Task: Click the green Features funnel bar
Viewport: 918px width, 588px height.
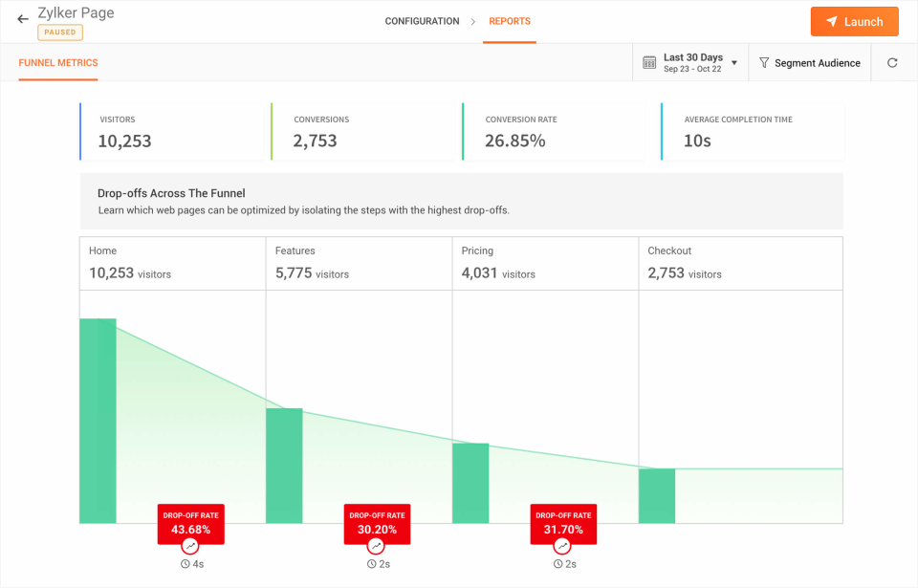Action: click(x=284, y=466)
